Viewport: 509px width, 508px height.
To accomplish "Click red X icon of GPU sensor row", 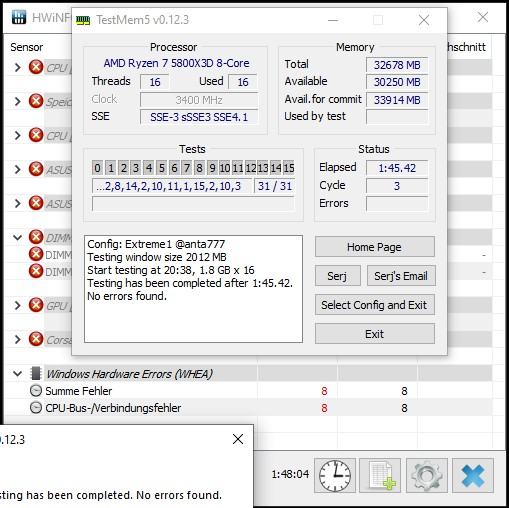I will coord(36,305).
